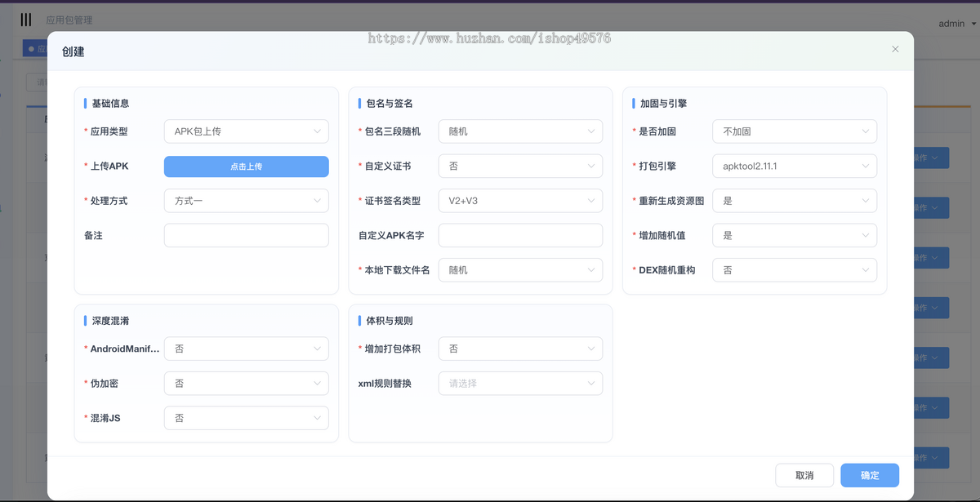Open the 包名三段随机 dropdown

[x=521, y=131]
